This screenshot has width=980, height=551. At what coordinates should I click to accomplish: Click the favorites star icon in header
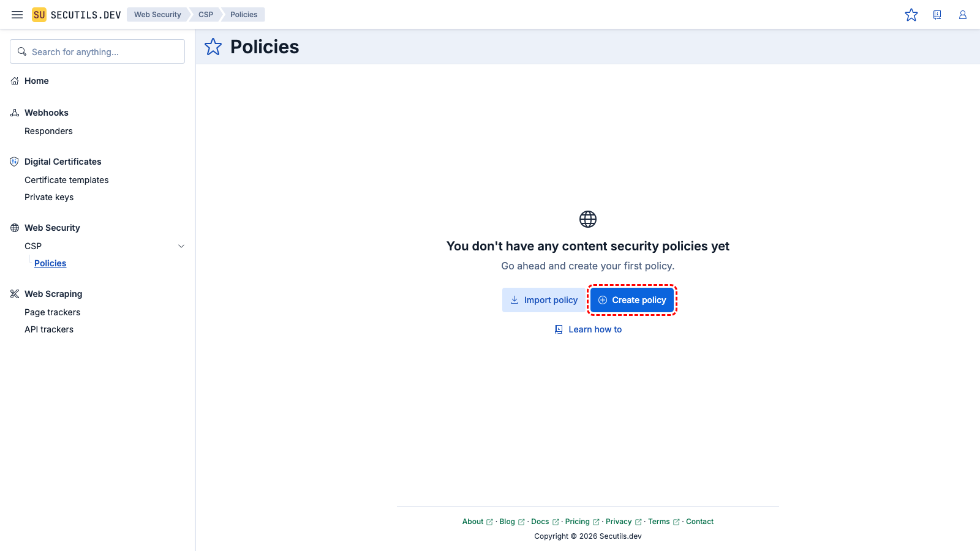(911, 15)
